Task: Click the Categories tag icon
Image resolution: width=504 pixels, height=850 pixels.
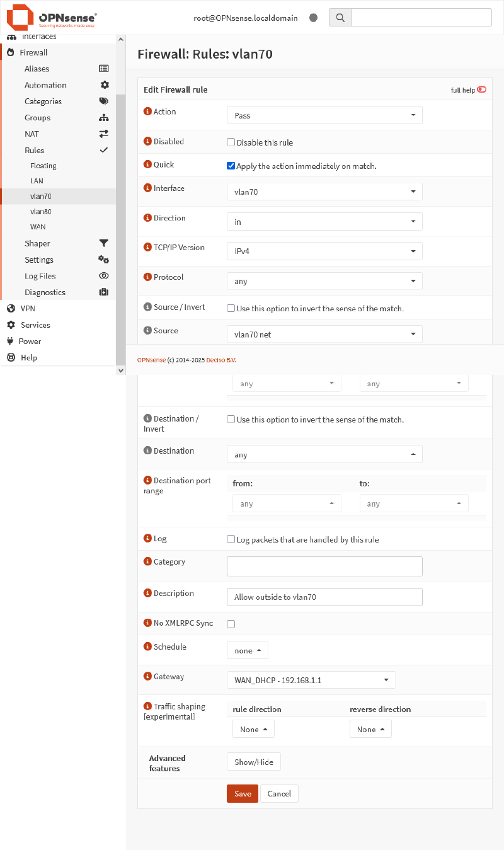Action: [104, 101]
